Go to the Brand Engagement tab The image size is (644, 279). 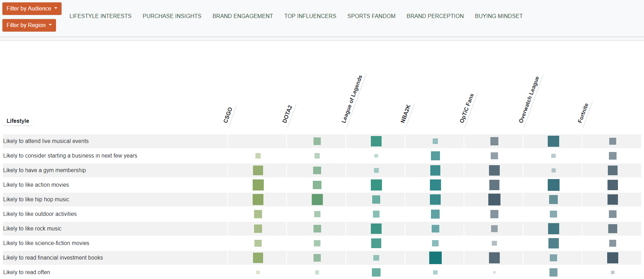click(243, 16)
